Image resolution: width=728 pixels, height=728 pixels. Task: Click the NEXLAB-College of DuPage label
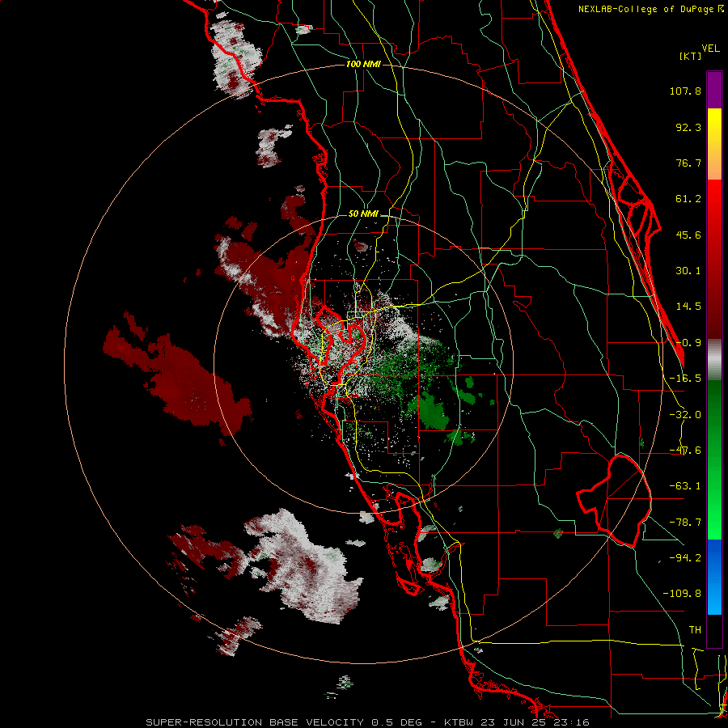(646, 9)
